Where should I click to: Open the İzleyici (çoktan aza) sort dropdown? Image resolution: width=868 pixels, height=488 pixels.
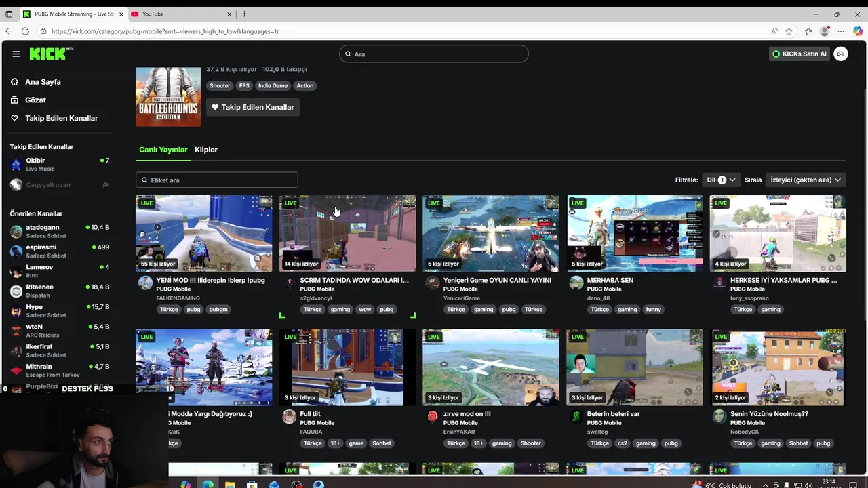tap(806, 180)
